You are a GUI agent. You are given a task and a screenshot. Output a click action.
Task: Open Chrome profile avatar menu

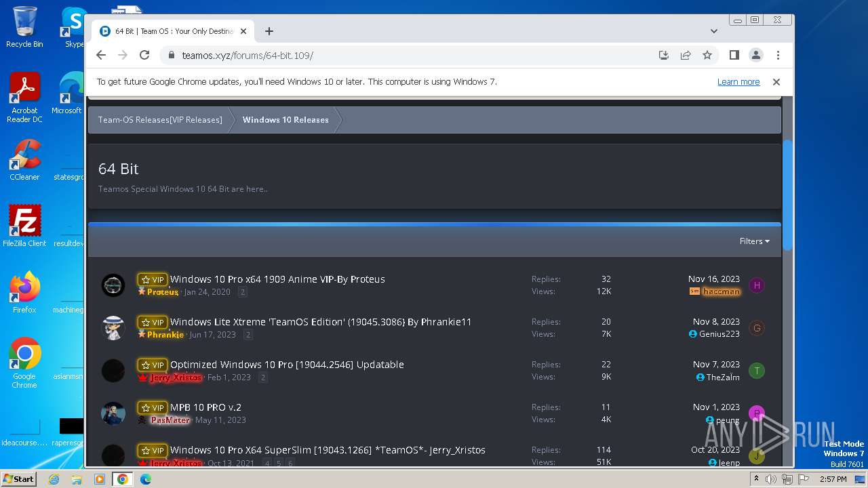(756, 55)
